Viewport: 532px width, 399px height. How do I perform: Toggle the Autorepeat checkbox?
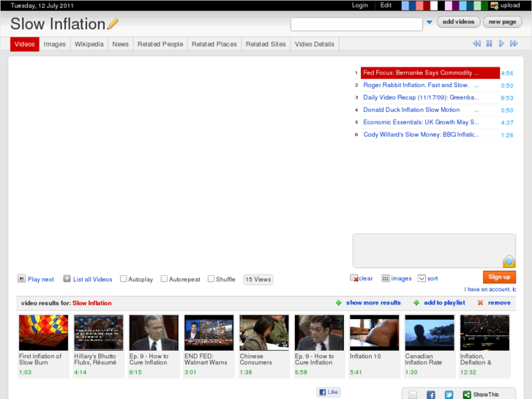point(164,279)
